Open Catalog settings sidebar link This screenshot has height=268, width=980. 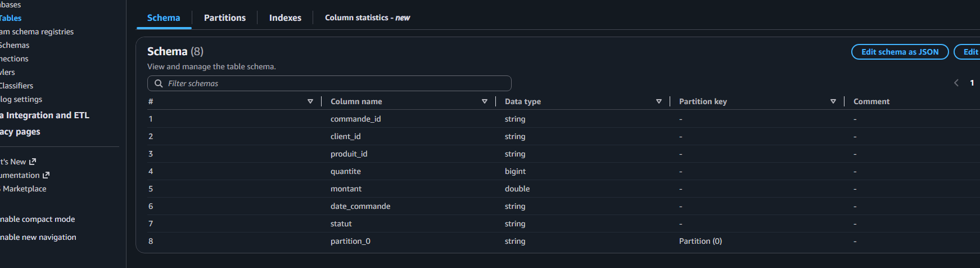point(21,99)
